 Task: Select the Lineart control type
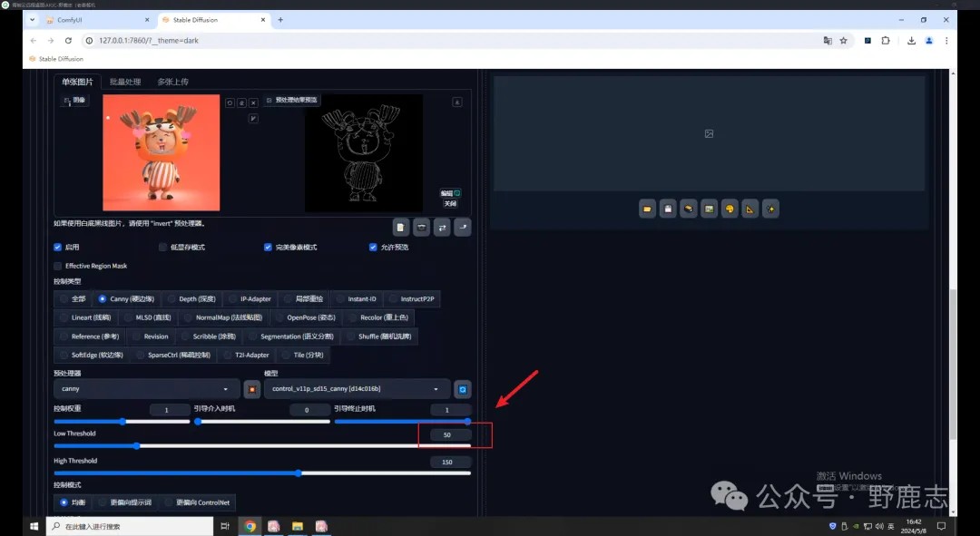pyautogui.click(x=85, y=318)
